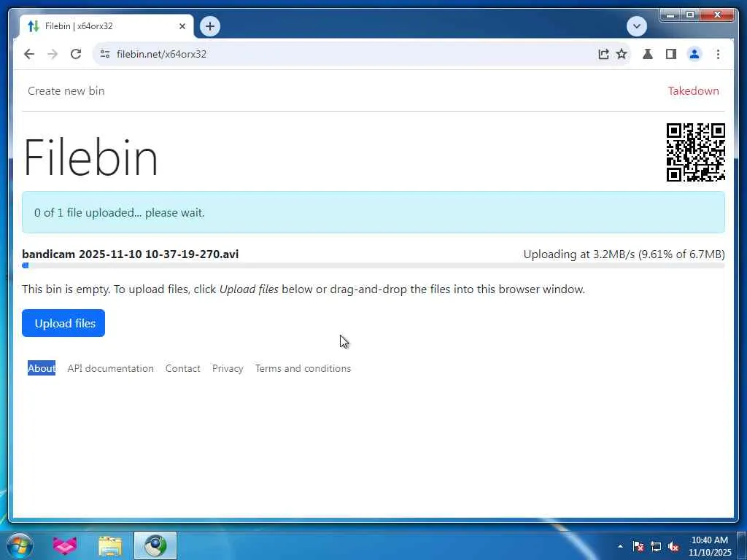This screenshot has height=560, width=747.
Task: Click the network tray icon
Action: (656, 546)
